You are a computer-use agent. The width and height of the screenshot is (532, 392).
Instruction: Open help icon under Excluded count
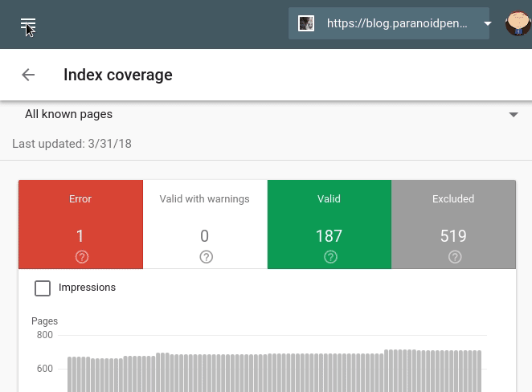tap(455, 257)
